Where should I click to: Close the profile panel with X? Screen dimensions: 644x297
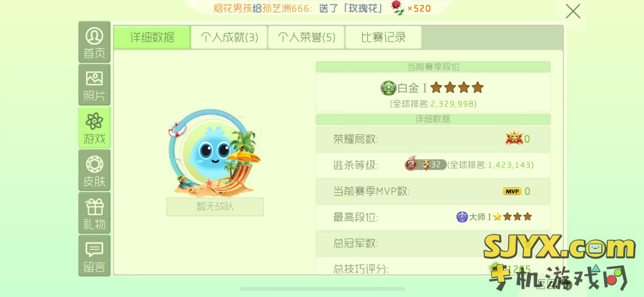coord(573,11)
